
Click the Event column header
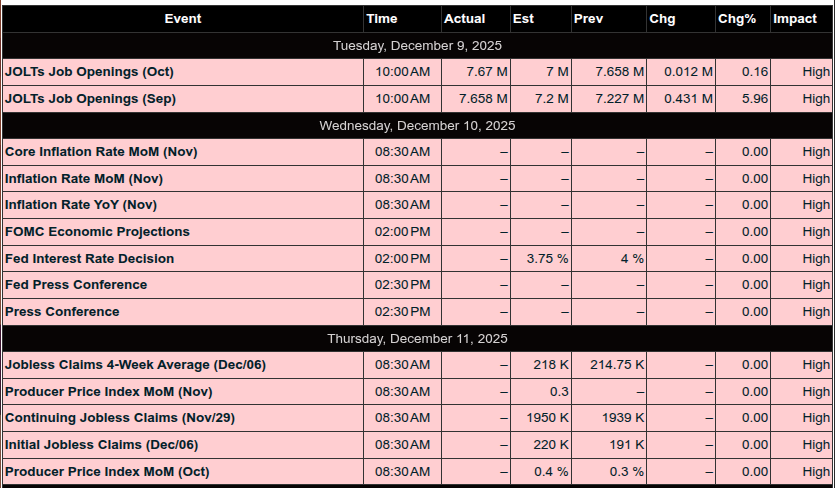[183, 19]
